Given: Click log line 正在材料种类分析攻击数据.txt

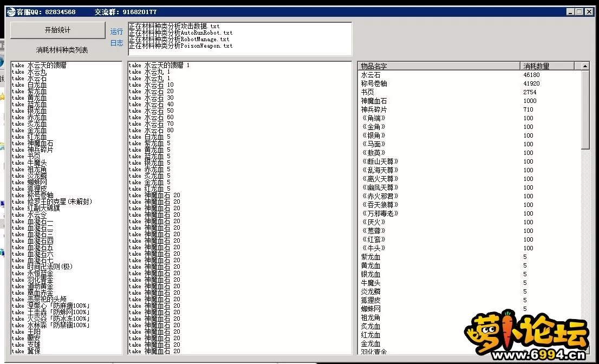Looking at the screenshot, I should (x=174, y=27).
